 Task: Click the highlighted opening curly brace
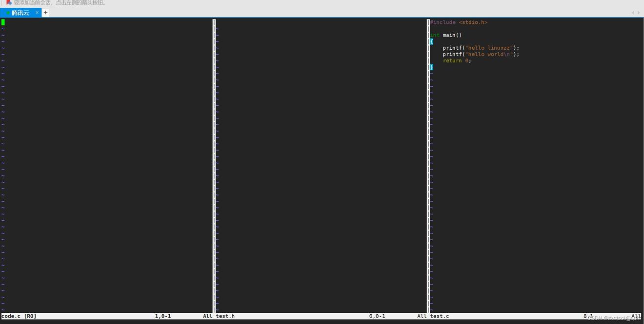coord(431,41)
